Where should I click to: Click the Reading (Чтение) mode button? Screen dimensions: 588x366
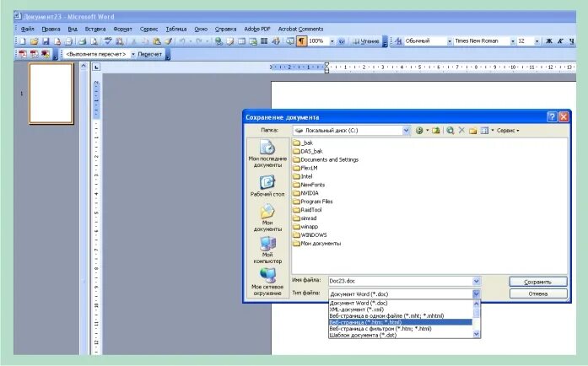click(x=365, y=41)
